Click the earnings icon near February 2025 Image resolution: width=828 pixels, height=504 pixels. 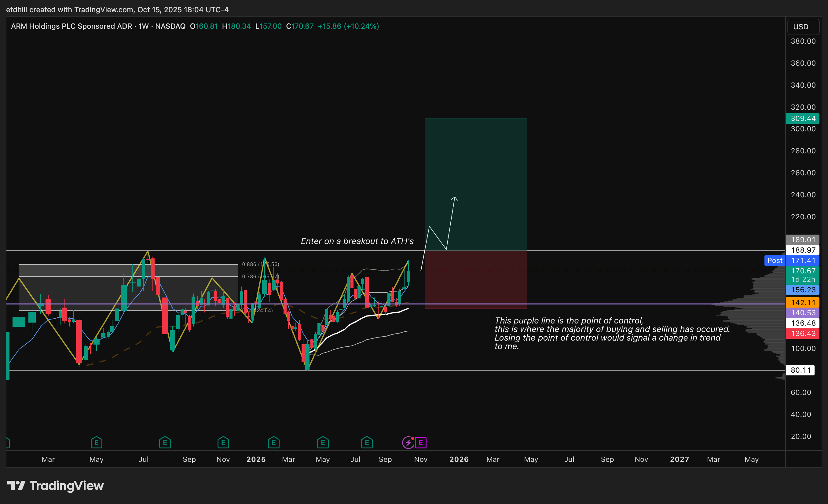(273, 443)
